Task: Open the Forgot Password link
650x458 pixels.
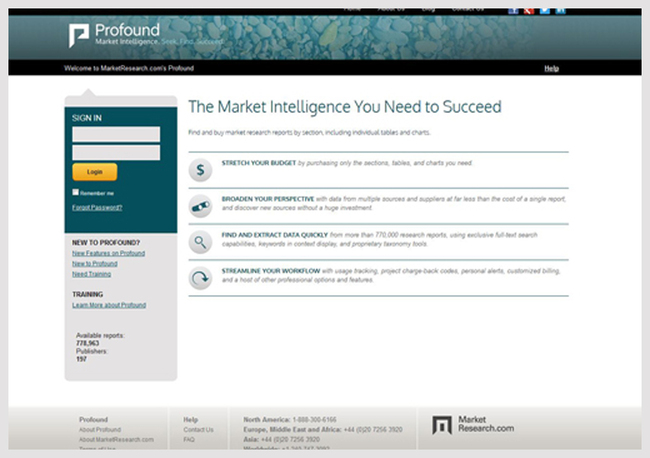Action: 97,207
